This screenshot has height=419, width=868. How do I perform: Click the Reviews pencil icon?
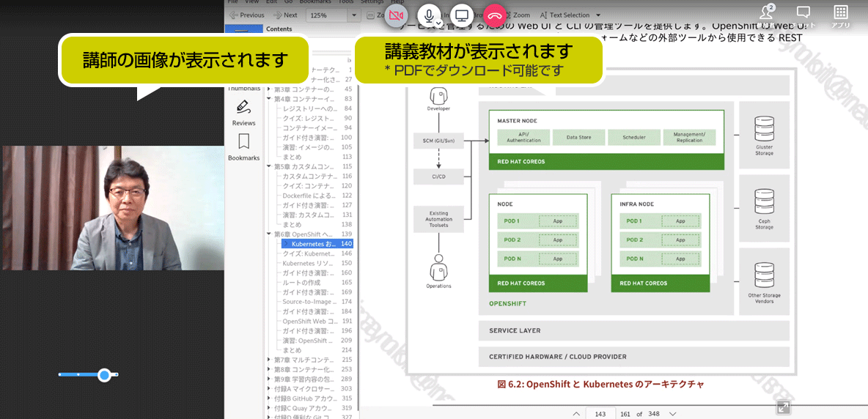click(243, 107)
